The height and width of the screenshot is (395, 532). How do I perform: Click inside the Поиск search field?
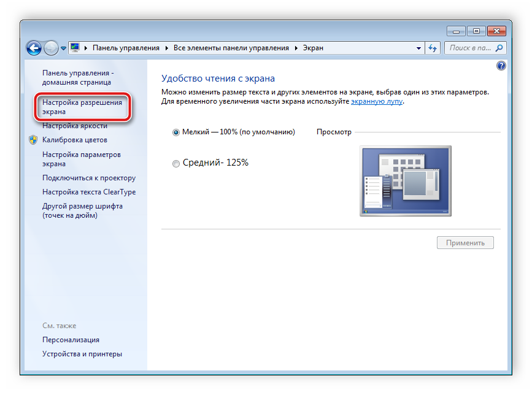click(x=469, y=48)
